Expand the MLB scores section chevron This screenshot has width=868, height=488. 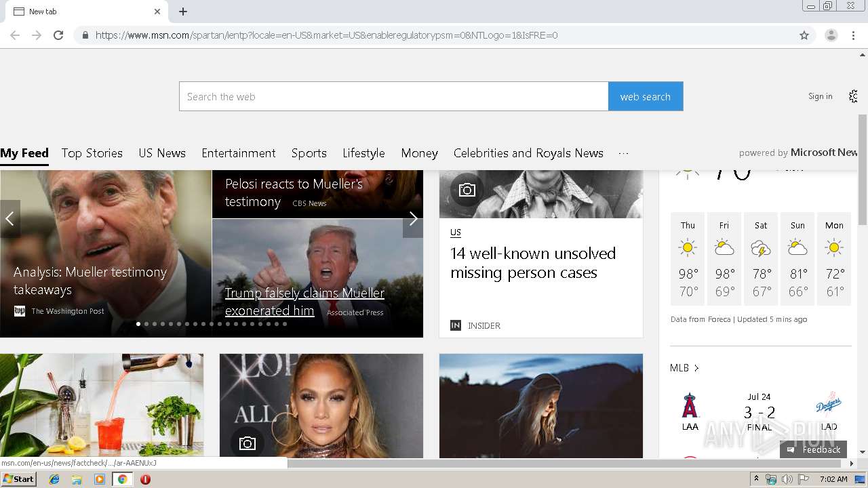click(x=696, y=368)
